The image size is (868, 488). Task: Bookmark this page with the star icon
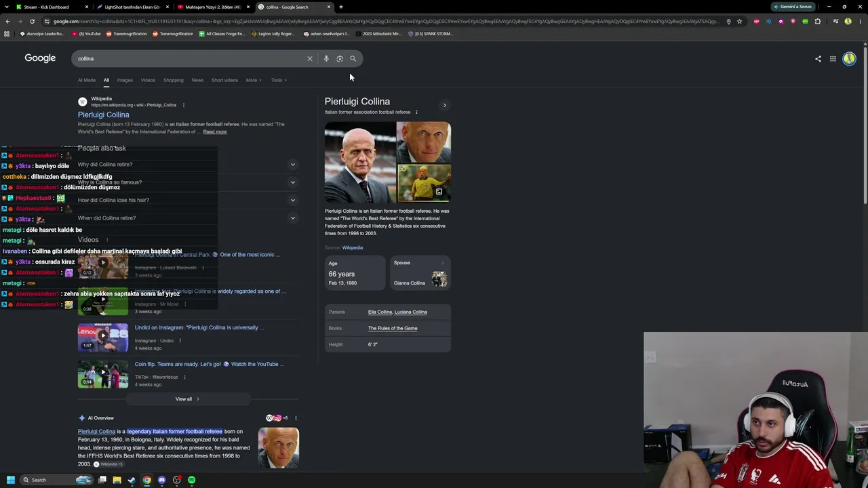pos(739,21)
